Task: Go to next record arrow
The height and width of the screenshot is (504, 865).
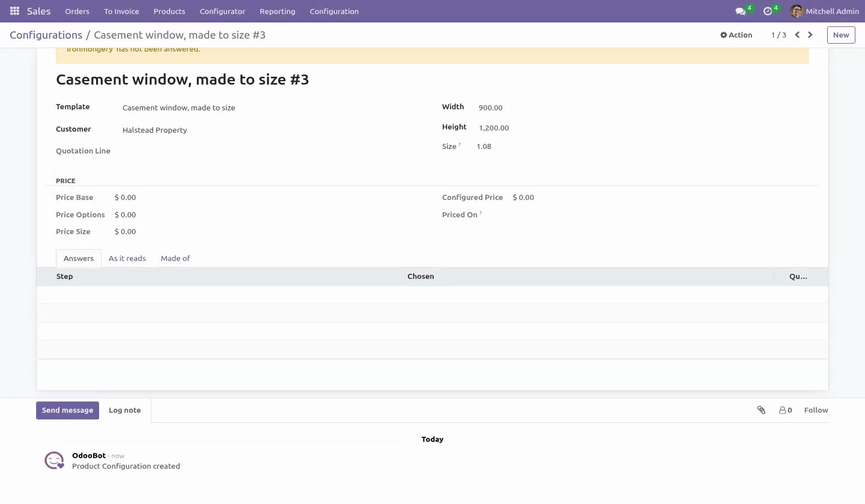Action: point(810,35)
